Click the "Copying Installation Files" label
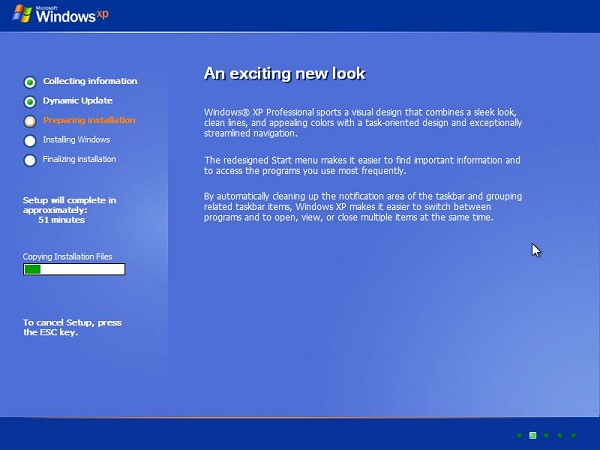The width and height of the screenshot is (600, 450). 67,257
